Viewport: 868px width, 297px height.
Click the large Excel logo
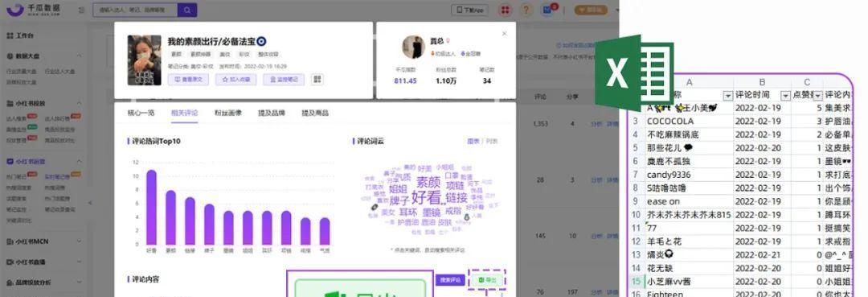pyautogui.click(x=634, y=72)
